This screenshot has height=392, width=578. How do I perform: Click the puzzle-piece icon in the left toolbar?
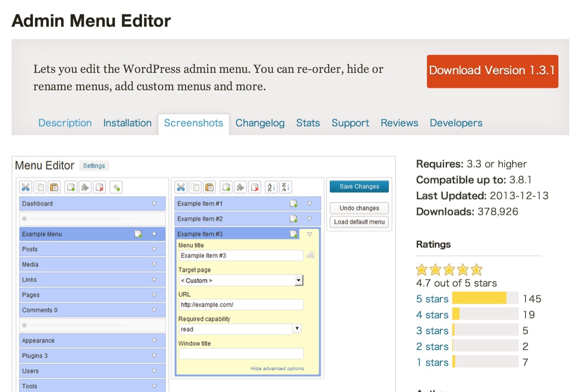(x=85, y=187)
